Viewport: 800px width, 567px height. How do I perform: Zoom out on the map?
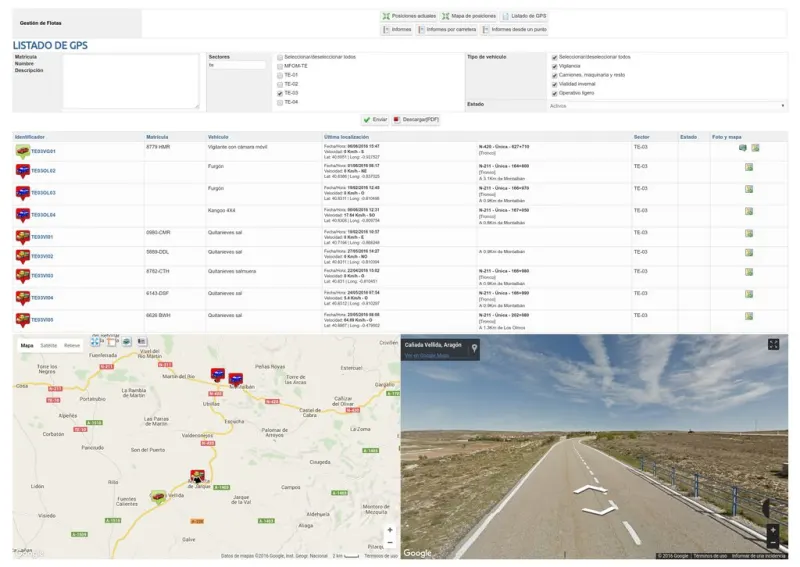coord(390,543)
